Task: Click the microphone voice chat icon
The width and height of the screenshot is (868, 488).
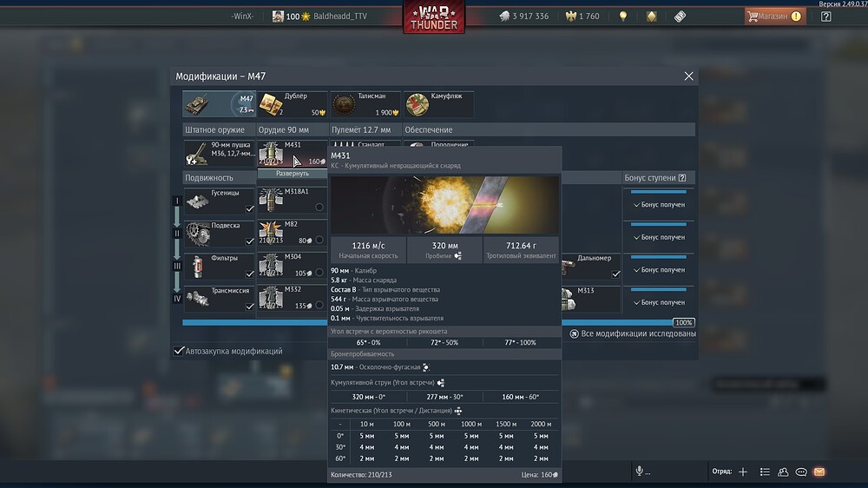Action: [x=640, y=472]
